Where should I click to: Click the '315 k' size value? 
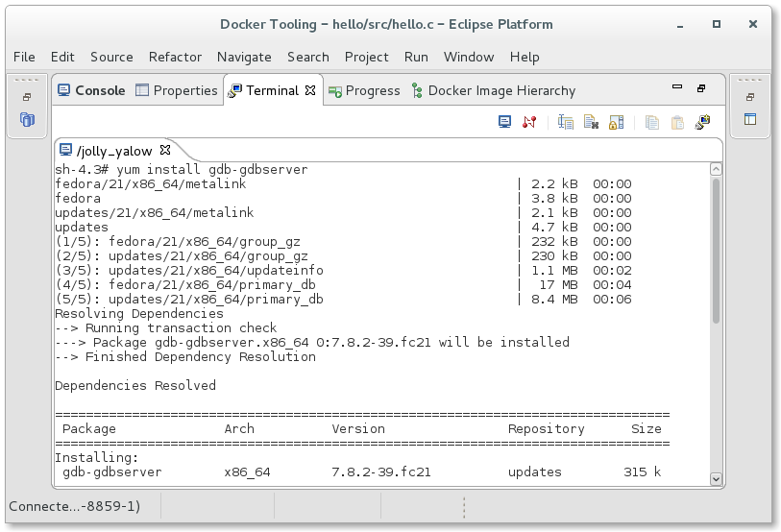pyautogui.click(x=642, y=472)
